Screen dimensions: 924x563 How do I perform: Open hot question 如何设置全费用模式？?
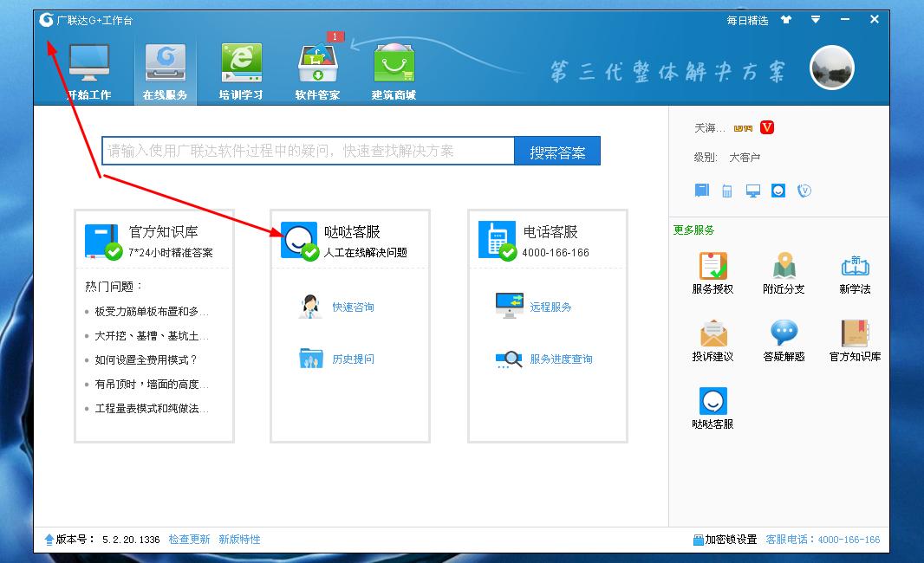145,359
